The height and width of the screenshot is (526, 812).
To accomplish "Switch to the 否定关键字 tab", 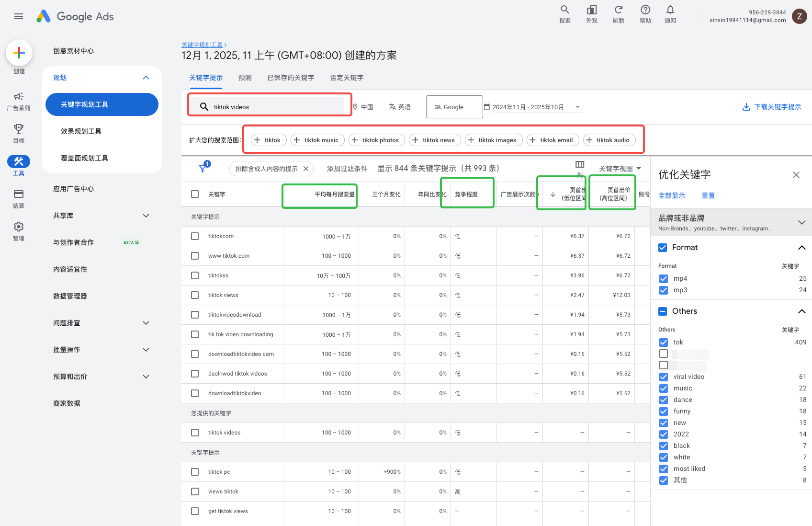I will point(347,78).
